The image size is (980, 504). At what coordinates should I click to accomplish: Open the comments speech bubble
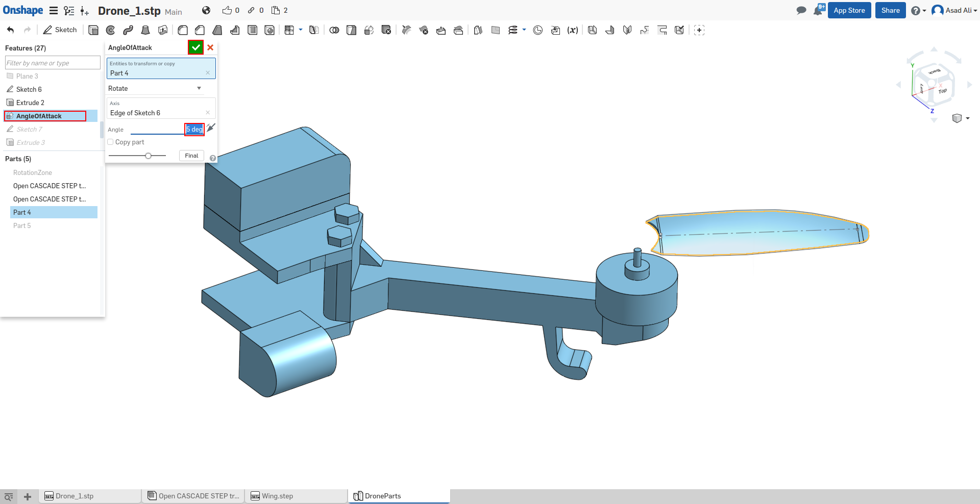point(801,10)
